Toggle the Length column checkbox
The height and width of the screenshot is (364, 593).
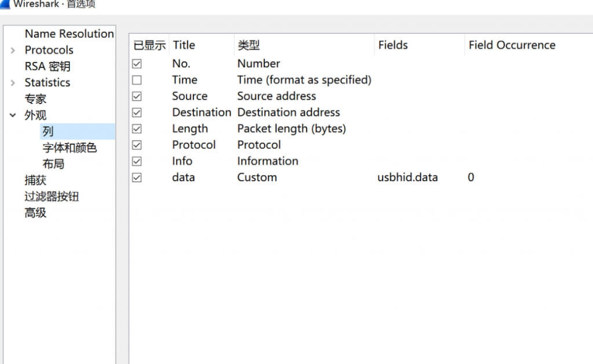(x=137, y=129)
